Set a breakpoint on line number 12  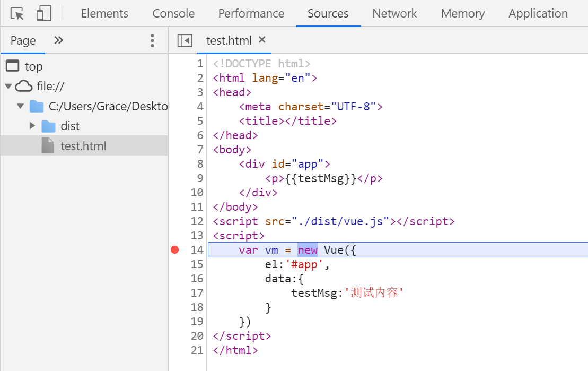pos(197,221)
